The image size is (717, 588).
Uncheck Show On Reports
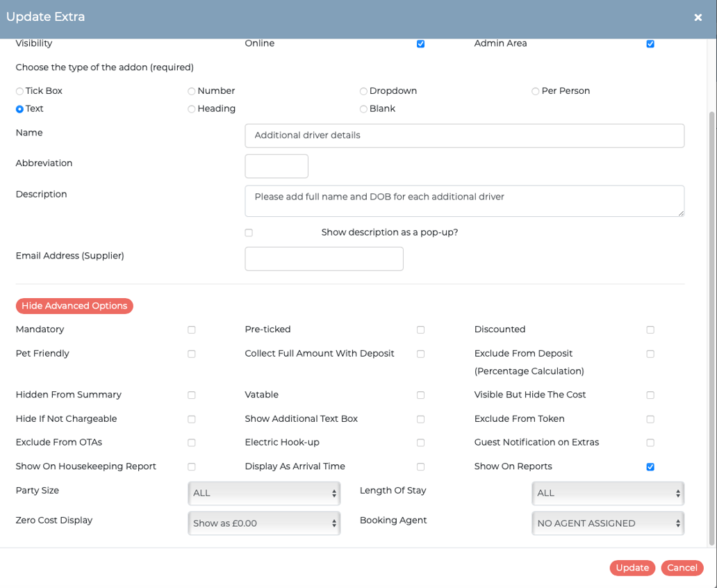coord(650,467)
